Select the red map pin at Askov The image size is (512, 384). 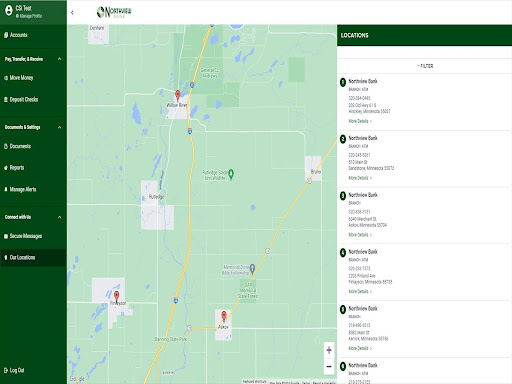pyautogui.click(x=224, y=316)
